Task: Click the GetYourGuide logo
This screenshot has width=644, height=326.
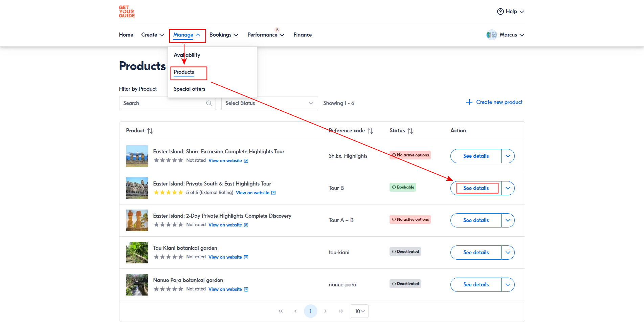Action: (127, 12)
